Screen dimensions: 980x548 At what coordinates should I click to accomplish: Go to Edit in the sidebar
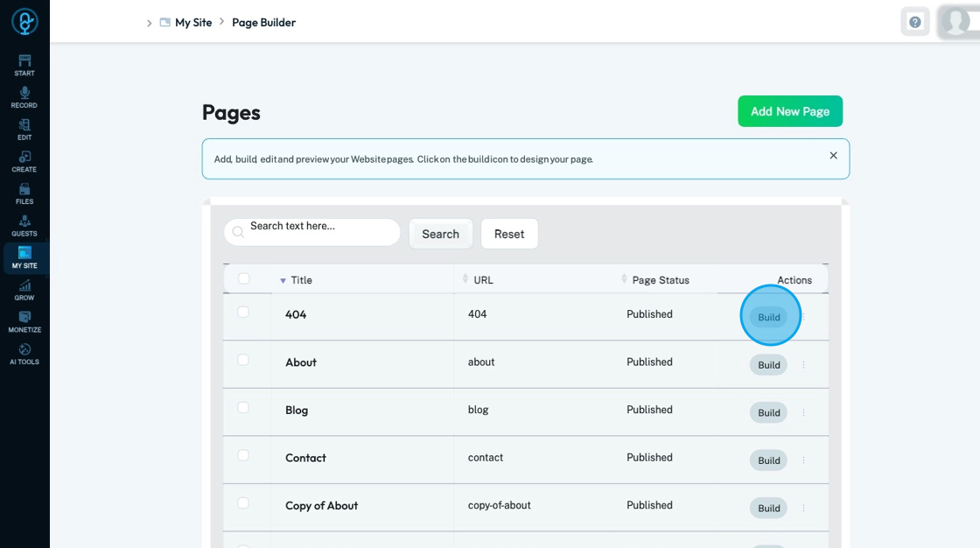coord(24,129)
